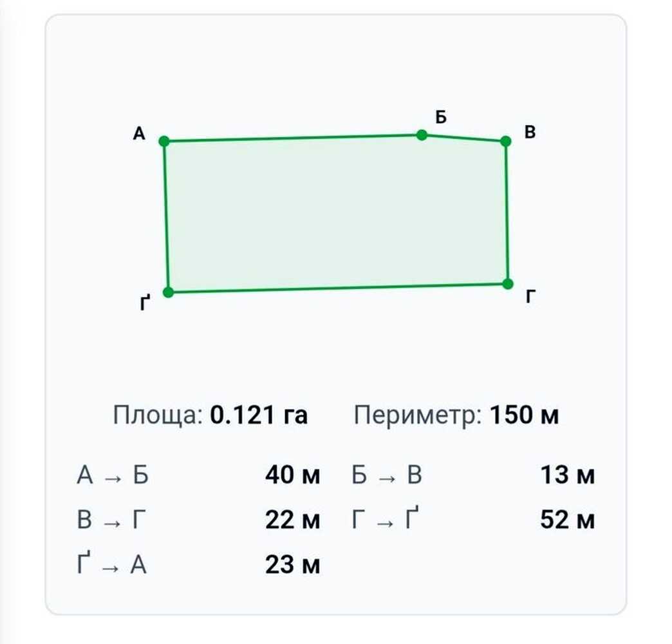Click the Периметр value 150 м
Screen dimensions: 672x644
tap(524, 415)
